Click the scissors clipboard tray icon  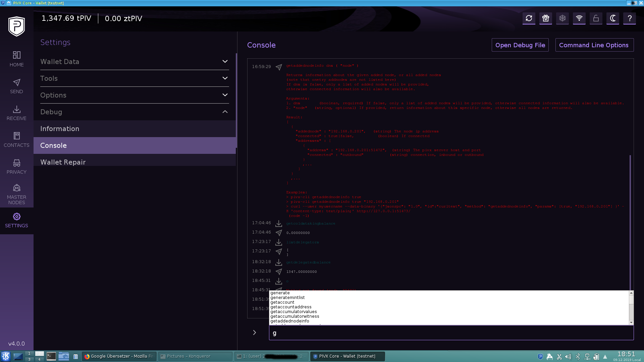(x=559, y=357)
